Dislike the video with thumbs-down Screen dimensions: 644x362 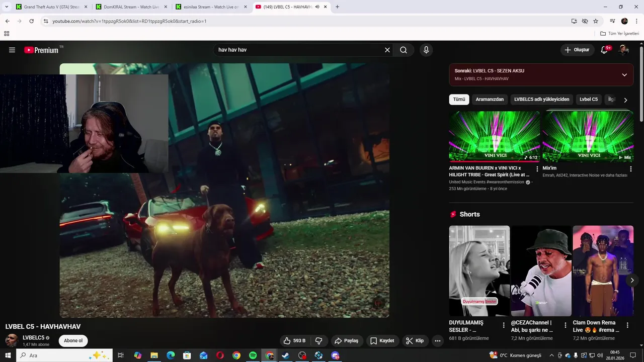319,340
